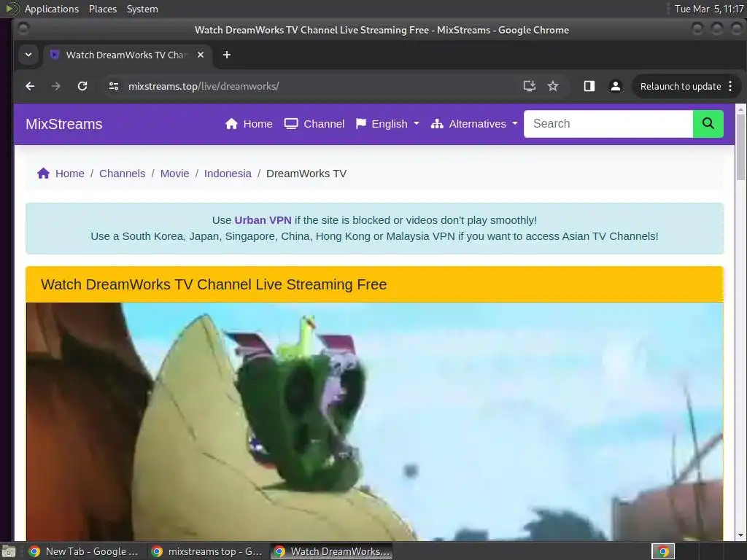The width and height of the screenshot is (747, 560).
Task: Go to Home from navbar text
Action: click(258, 124)
